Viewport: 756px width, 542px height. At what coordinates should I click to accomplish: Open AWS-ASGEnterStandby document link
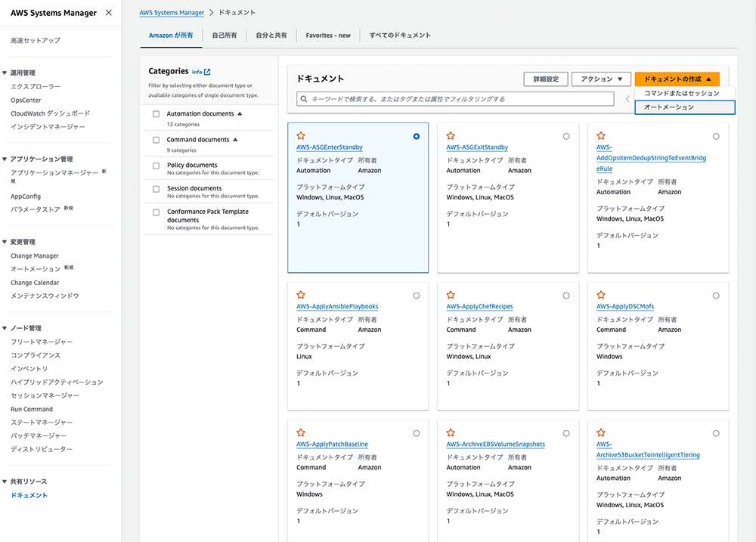pyautogui.click(x=330, y=147)
